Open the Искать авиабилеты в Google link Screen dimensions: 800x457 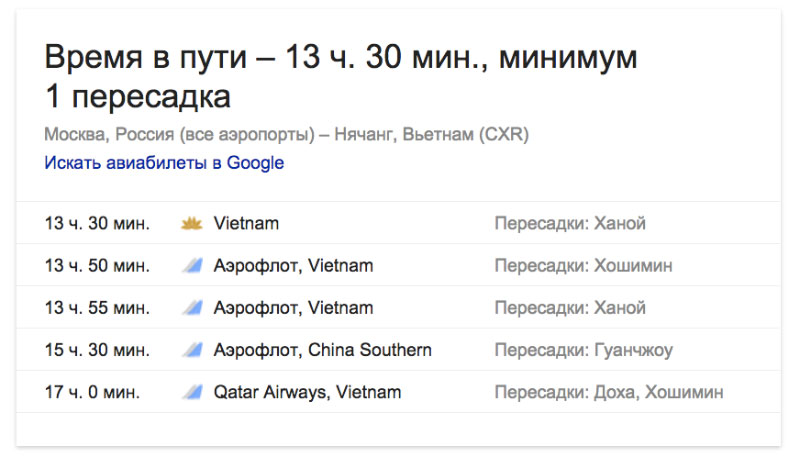tap(164, 163)
